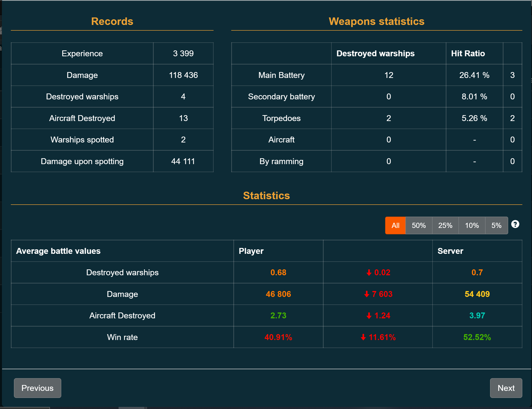Click the Records section heading
532x409 pixels.
pyautogui.click(x=112, y=21)
